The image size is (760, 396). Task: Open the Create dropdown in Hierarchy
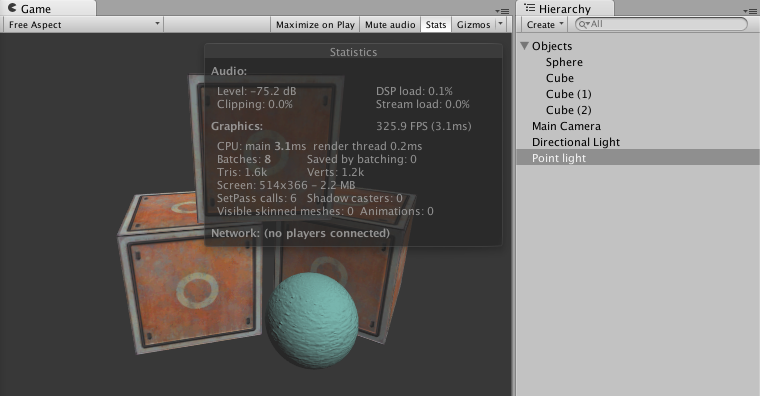pos(545,24)
